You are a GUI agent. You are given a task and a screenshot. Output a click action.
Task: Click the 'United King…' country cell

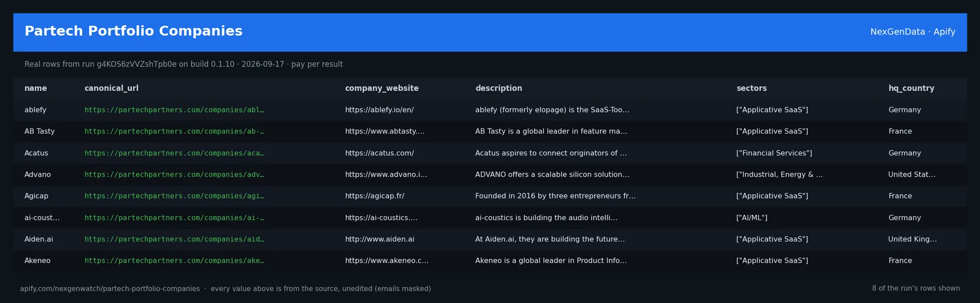click(x=912, y=239)
